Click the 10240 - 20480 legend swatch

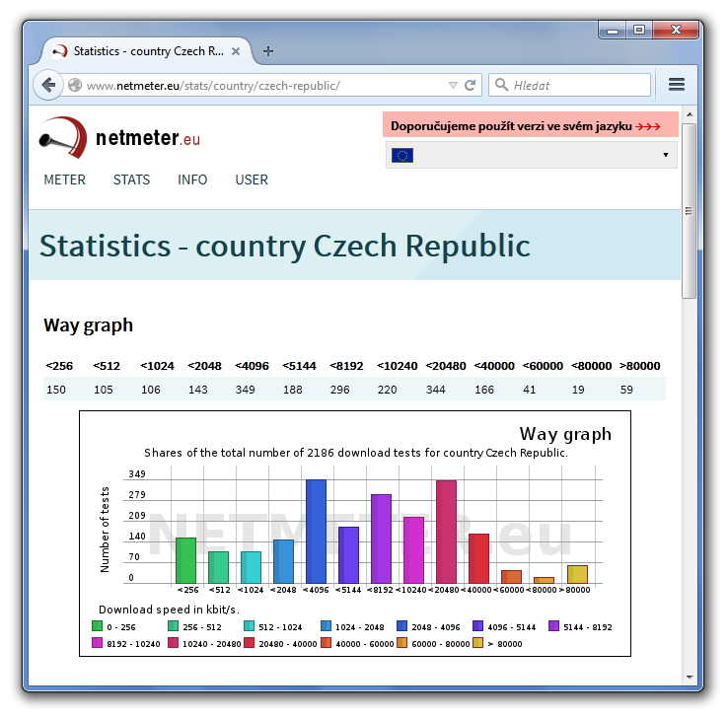pyautogui.click(x=173, y=642)
